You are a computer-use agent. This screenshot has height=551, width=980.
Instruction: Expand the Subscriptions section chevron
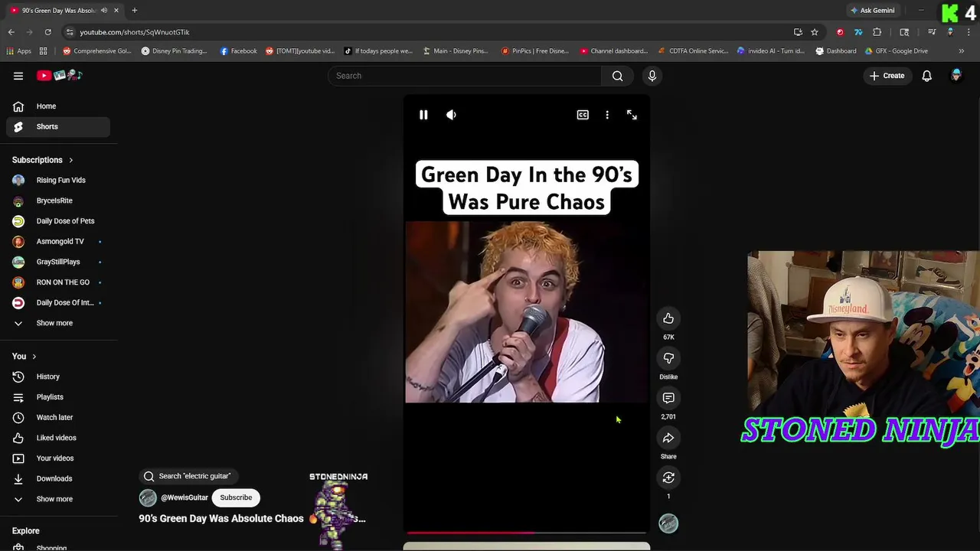pos(70,160)
